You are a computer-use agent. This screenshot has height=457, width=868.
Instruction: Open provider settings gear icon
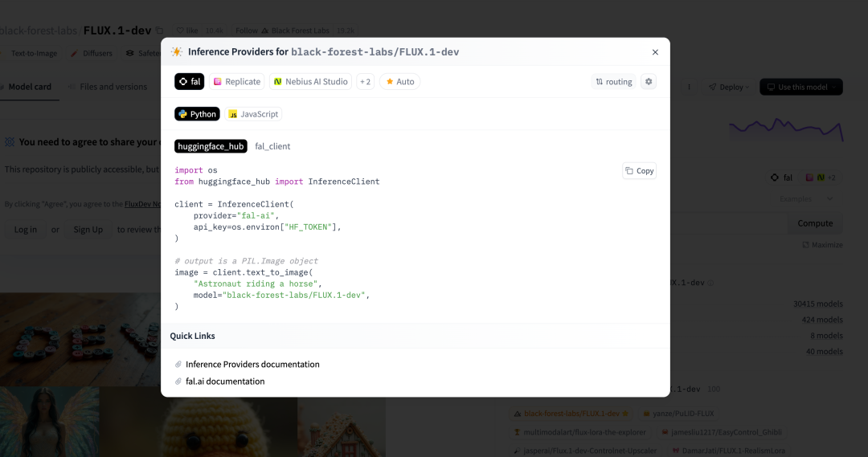pyautogui.click(x=649, y=81)
